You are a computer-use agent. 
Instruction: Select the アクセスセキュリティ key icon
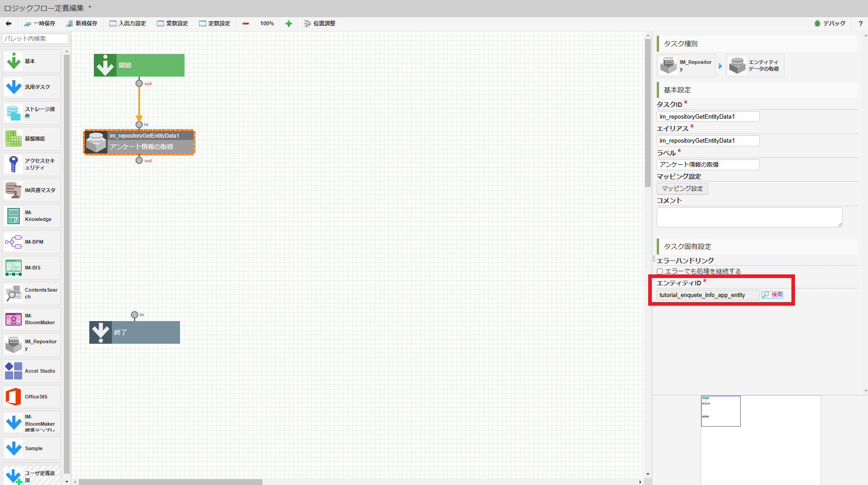point(14,164)
